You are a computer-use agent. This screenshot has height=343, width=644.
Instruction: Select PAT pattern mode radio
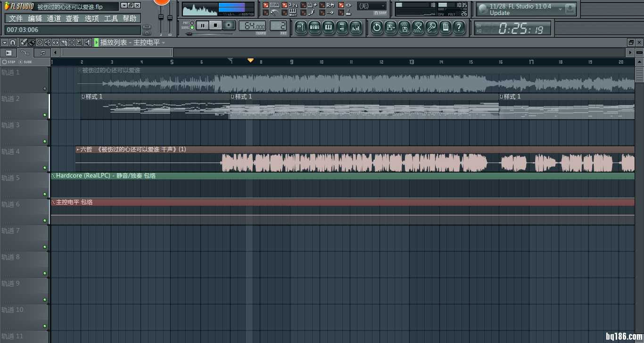point(192,23)
